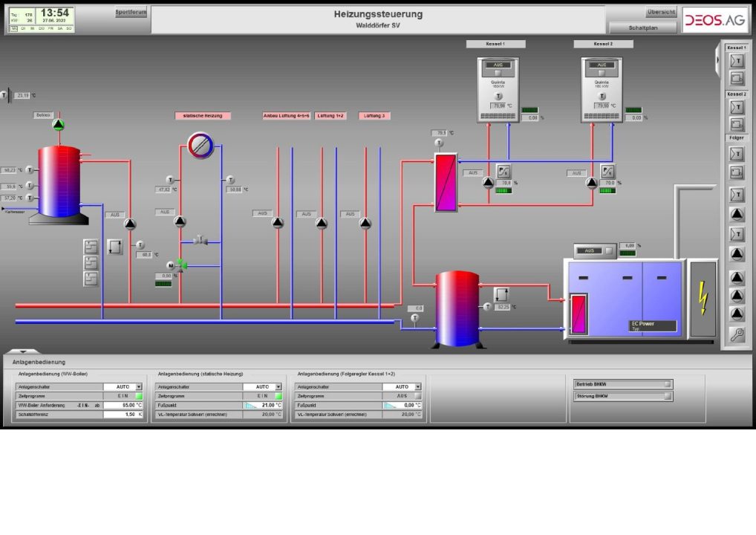Click the Kessel 2 temperature sensor T on boiler
756x535 pixels.
pos(602,96)
